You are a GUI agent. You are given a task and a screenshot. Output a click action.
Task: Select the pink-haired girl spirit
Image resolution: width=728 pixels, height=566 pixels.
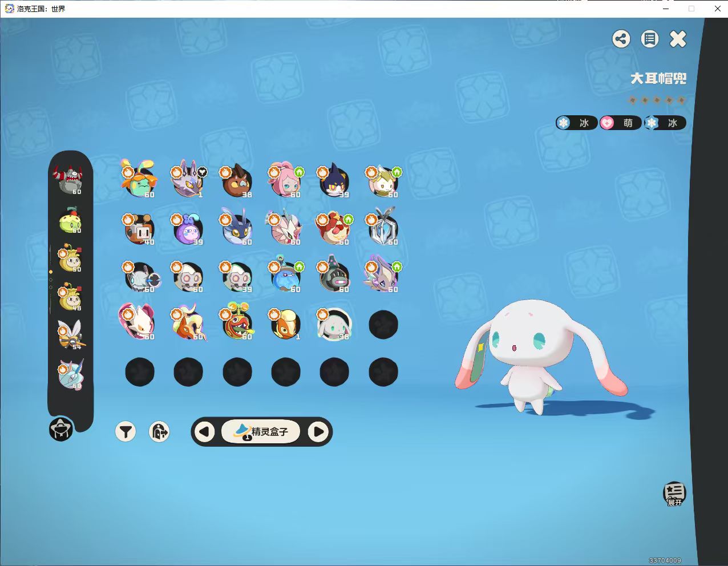point(285,180)
